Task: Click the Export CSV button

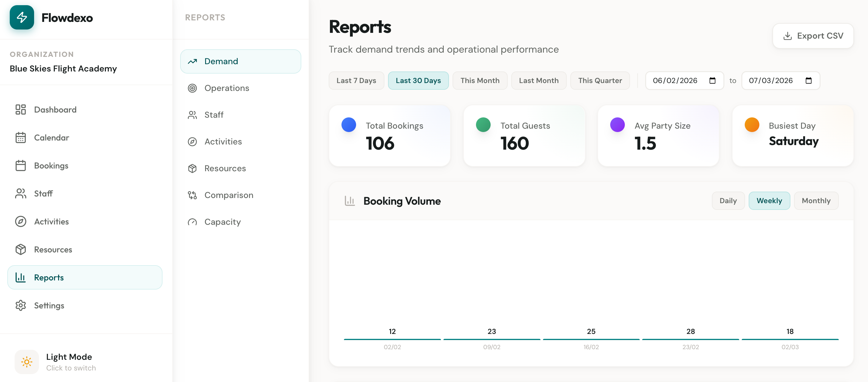Action: click(813, 36)
